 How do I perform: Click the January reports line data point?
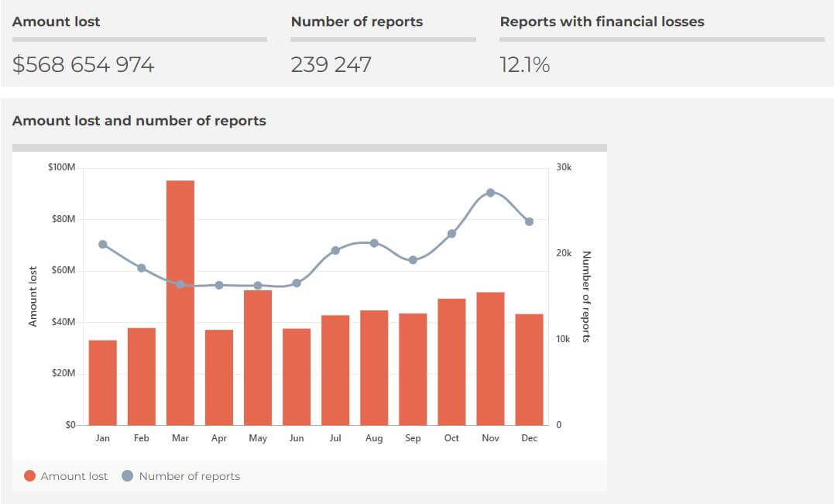(103, 245)
